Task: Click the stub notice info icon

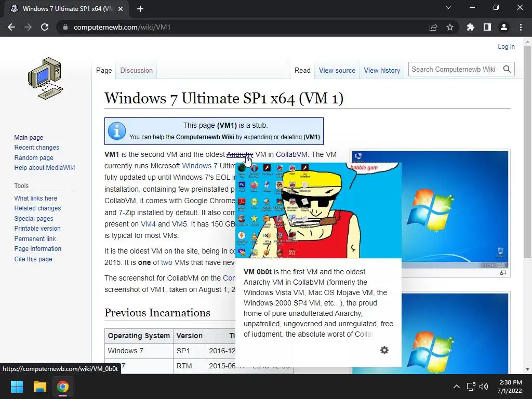Action: pyautogui.click(x=117, y=131)
